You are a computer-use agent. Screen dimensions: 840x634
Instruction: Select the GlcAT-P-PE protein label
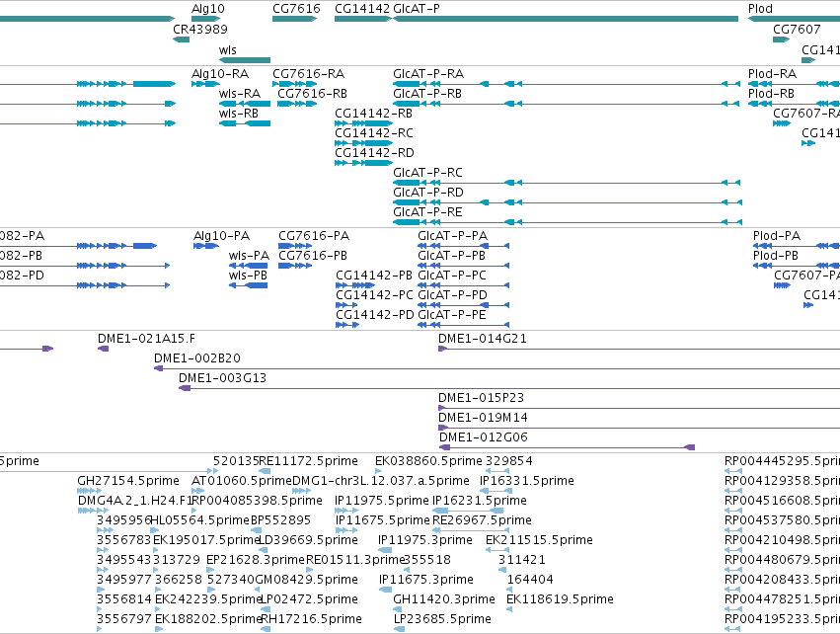pyautogui.click(x=452, y=315)
